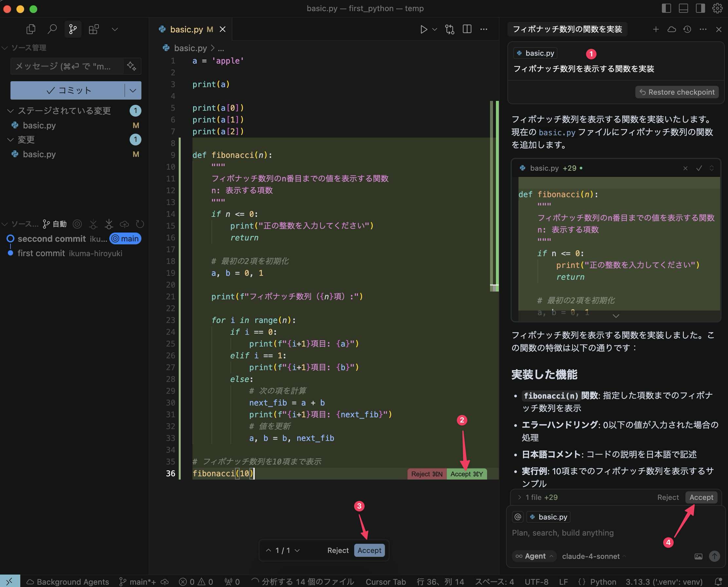Go to previous change arrow

268,550
